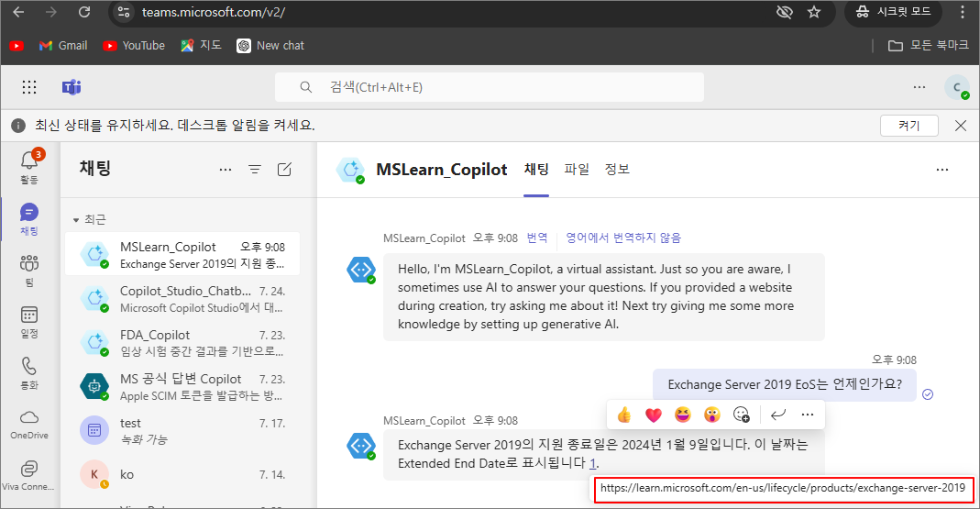The width and height of the screenshot is (980, 509).
Task: Open Copilot_Studio_Chatb... chat
Action: 182,299
